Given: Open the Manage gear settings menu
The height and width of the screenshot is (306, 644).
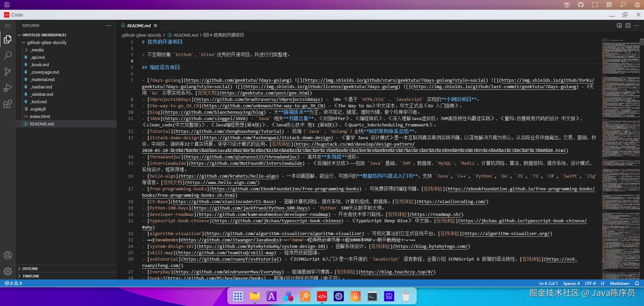Looking at the screenshot, I should tap(8, 271).
